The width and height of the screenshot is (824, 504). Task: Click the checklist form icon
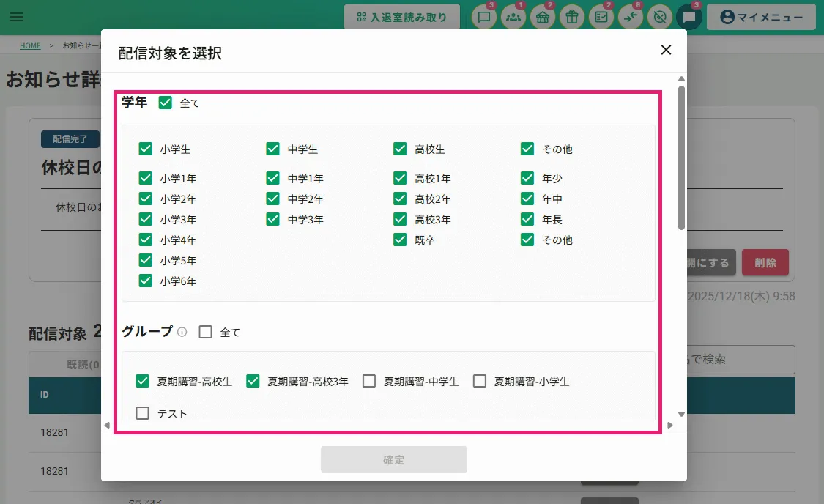(601, 18)
